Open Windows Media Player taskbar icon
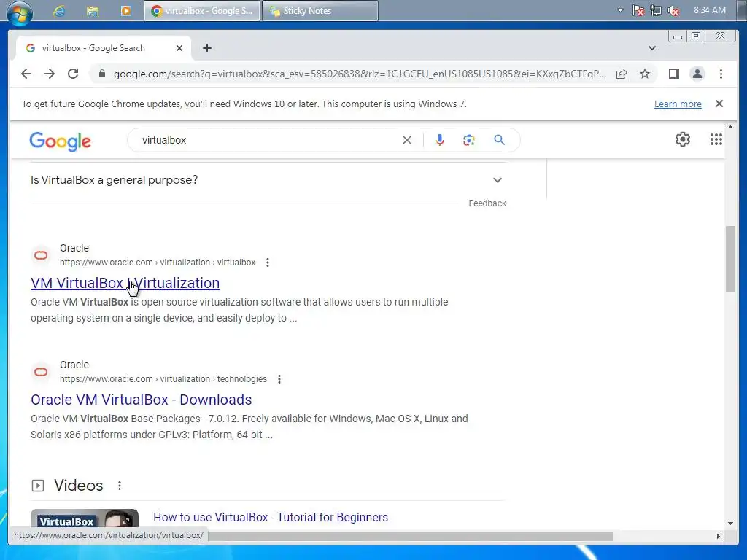The image size is (747, 560). (125, 11)
